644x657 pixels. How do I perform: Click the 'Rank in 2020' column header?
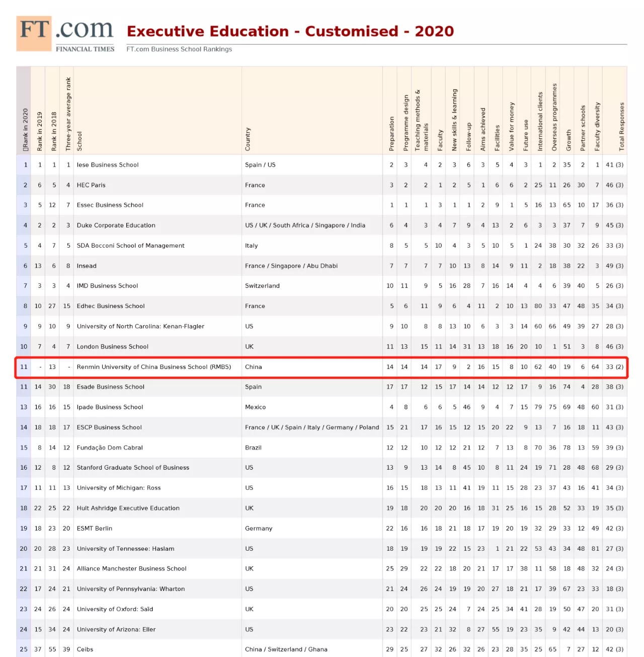coord(25,129)
